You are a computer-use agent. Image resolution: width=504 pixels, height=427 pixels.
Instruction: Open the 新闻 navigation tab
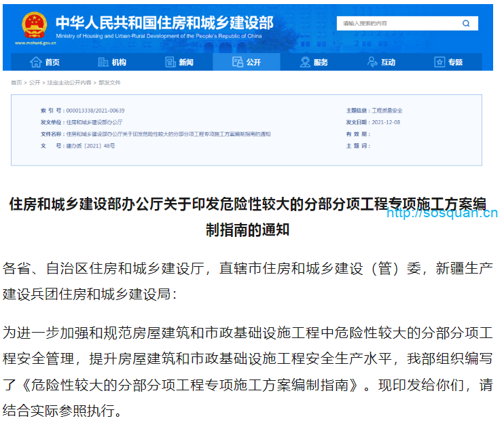coord(179,62)
